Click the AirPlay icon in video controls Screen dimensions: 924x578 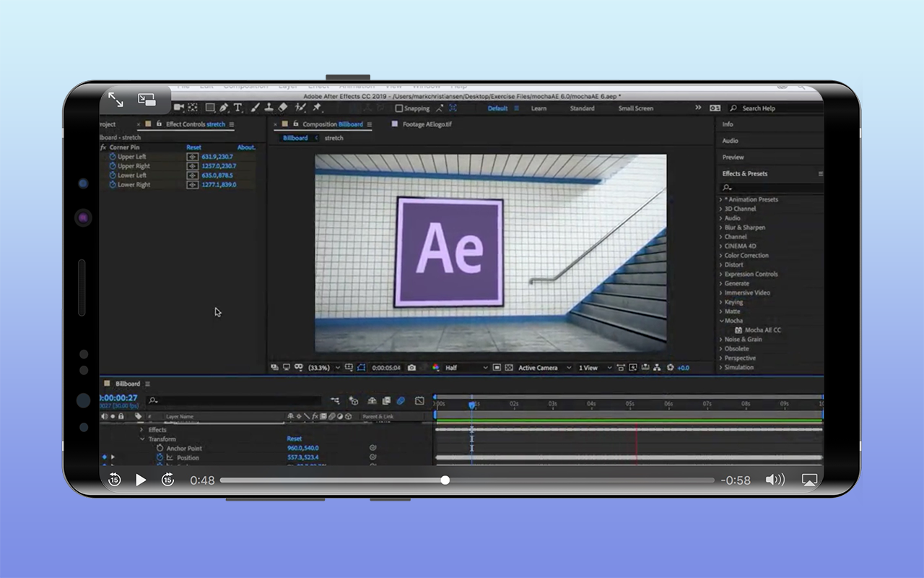tap(809, 480)
